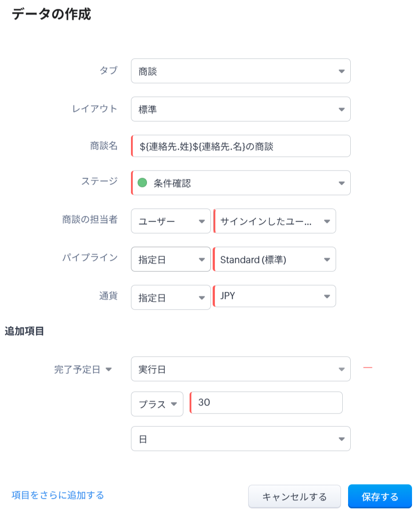Viewport: 420px width, 513px height.
Task: Open the ユーザー owner type dropdown
Action: coord(170,221)
